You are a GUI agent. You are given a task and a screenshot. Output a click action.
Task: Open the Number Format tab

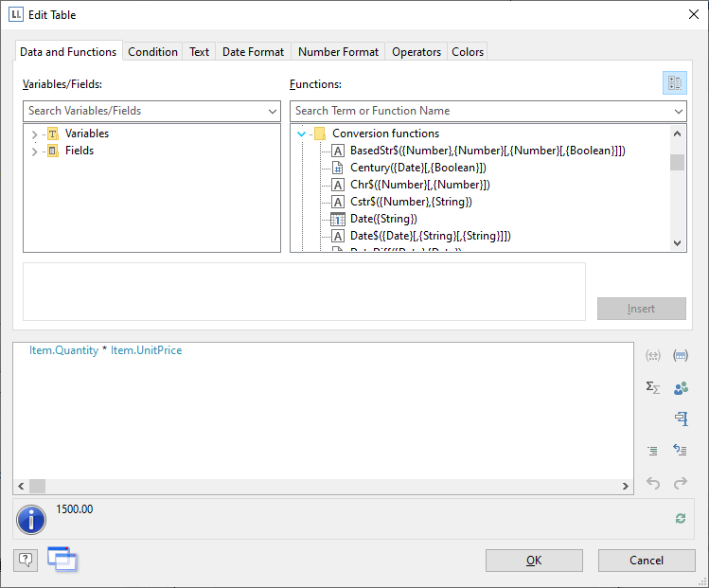(x=338, y=52)
